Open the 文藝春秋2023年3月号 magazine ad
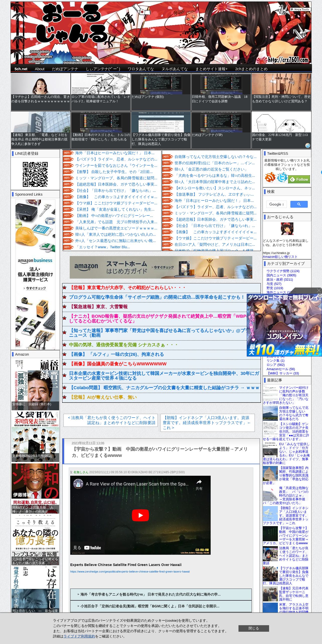The height and width of the screenshot is (644, 322). pyautogui.click(x=35, y=437)
